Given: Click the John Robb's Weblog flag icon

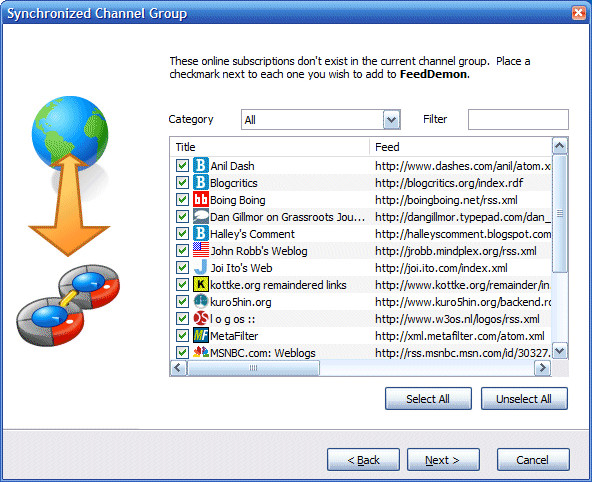Looking at the screenshot, I should point(200,250).
